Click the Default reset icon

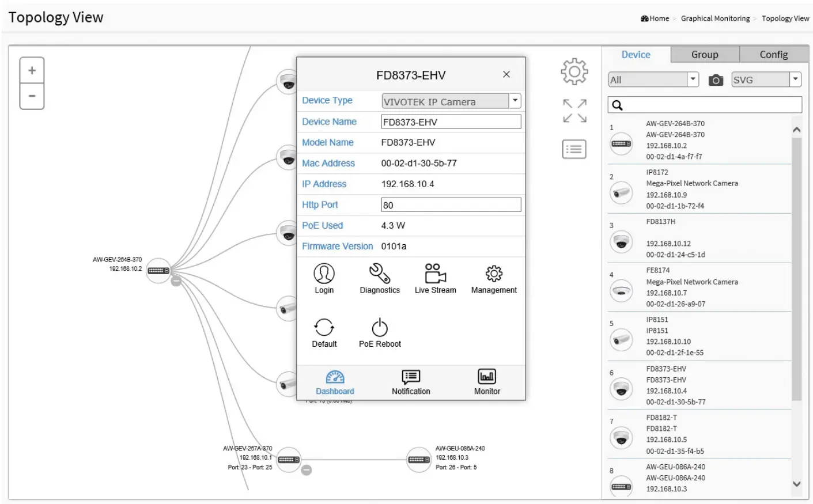point(324,328)
